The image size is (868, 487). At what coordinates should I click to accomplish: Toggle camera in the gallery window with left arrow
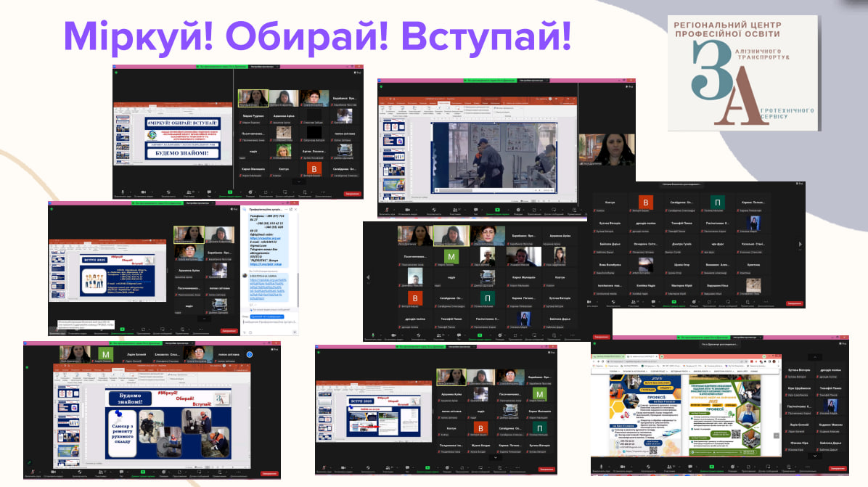(393, 336)
